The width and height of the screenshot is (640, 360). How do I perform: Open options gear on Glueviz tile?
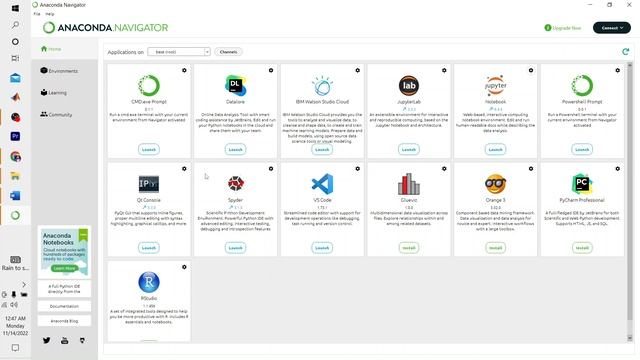pos(444,169)
